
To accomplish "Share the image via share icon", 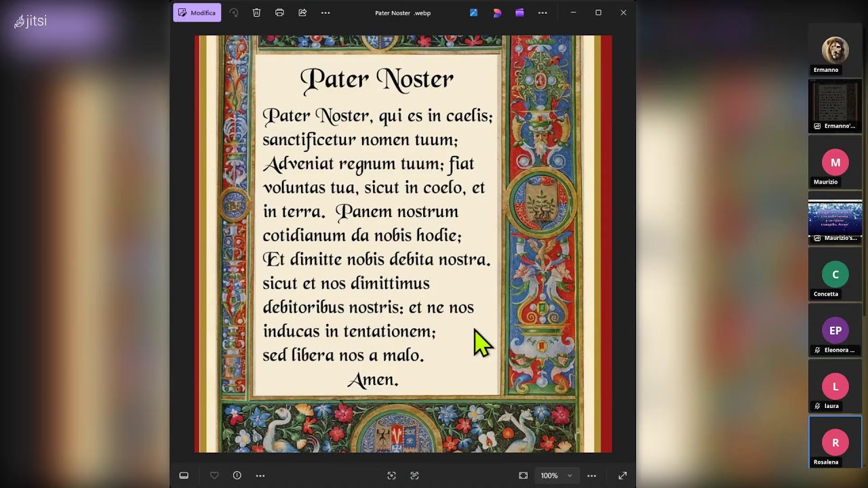I will 302,13.
